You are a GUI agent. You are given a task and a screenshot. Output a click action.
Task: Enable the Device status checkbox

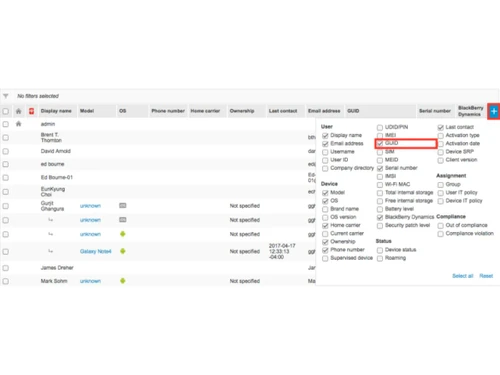(x=380, y=250)
